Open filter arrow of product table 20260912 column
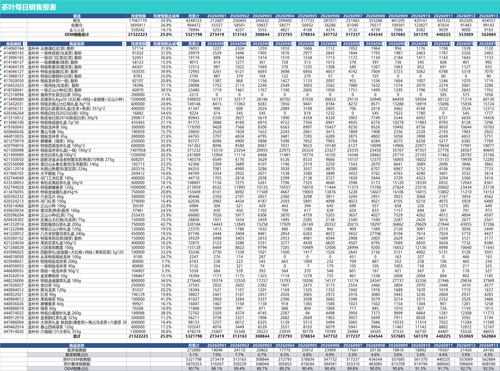Image resolution: width=500 pixels, height=371 pixels. click(x=475, y=44)
